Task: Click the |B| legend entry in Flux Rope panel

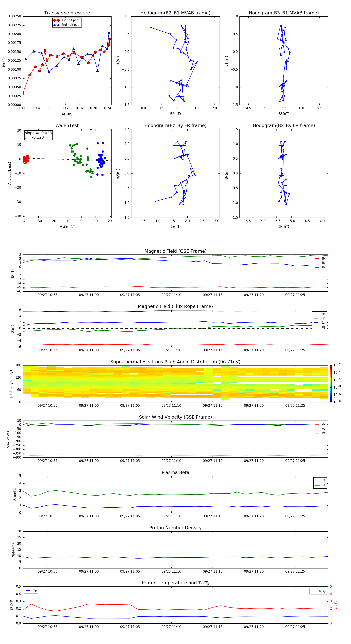Action: tap(320, 327)
